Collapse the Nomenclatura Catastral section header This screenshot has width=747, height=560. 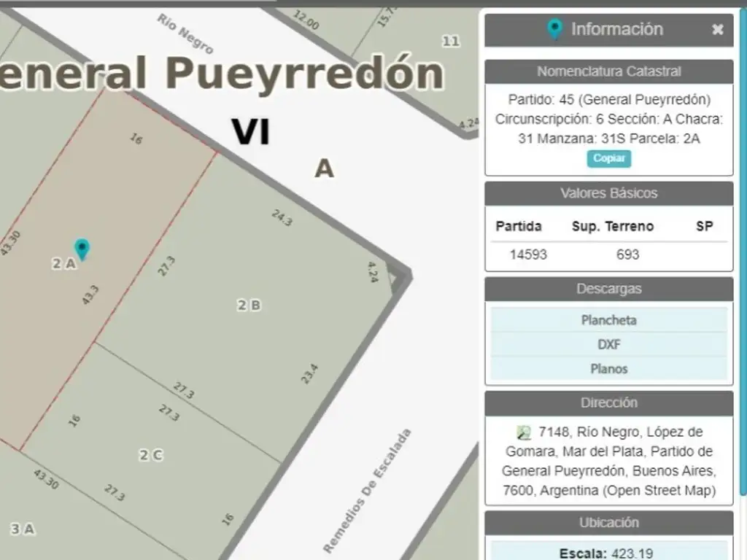[x=608, y=71]
